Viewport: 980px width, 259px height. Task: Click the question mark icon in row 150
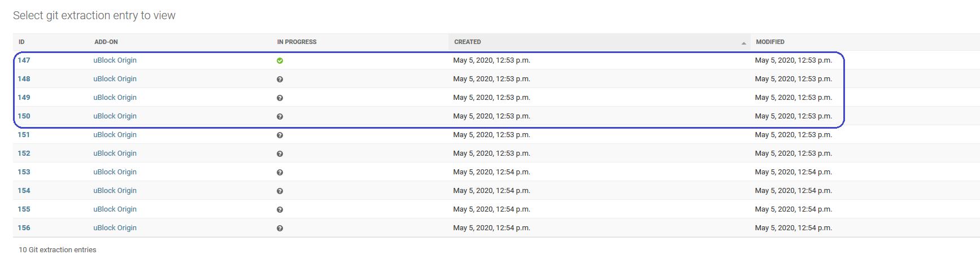pos(280,116)
